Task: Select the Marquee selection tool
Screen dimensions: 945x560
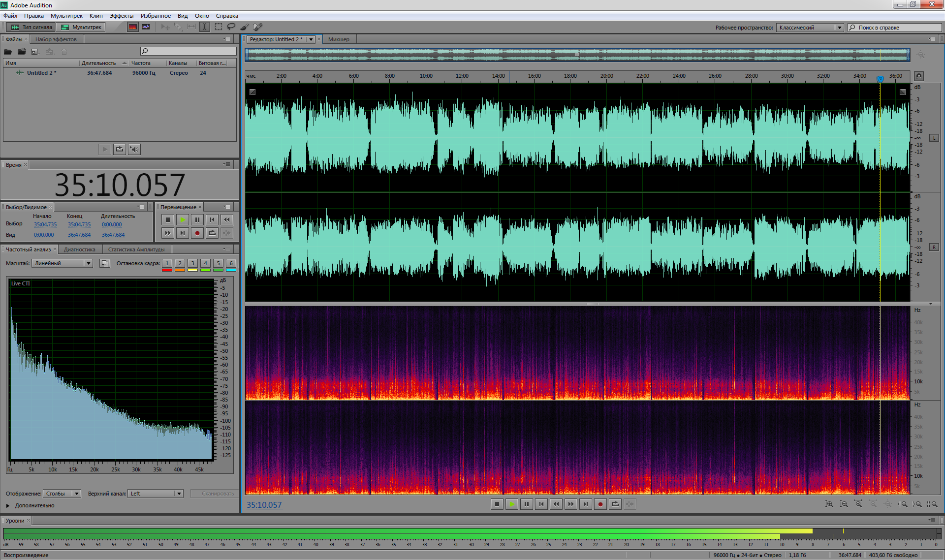Action: pyautogui.click(x=218, y=27)
